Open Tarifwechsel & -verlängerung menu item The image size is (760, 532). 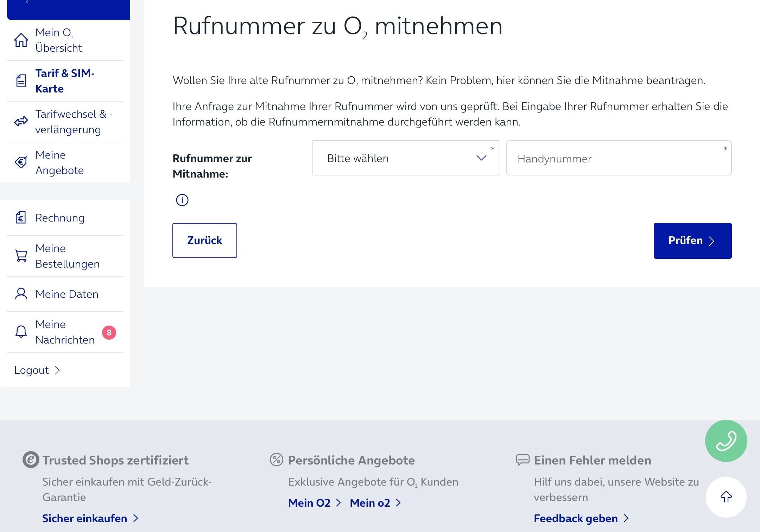point(65,122)
